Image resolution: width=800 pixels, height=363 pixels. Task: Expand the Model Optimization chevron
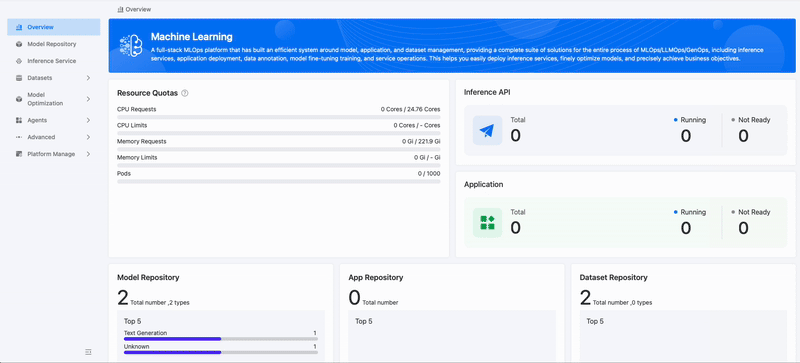[88, 99]
